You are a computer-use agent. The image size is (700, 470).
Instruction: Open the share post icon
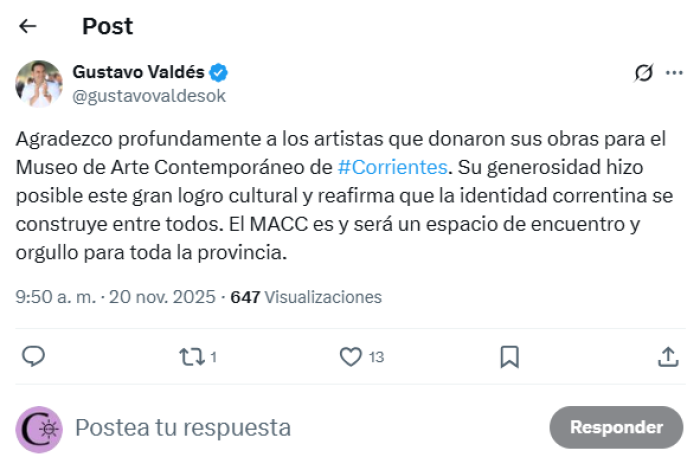click(x=668, y=356)
